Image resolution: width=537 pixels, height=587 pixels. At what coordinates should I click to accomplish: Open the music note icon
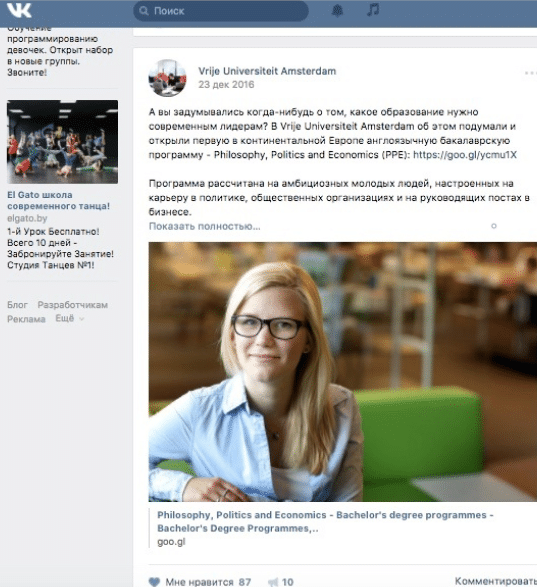373,10
